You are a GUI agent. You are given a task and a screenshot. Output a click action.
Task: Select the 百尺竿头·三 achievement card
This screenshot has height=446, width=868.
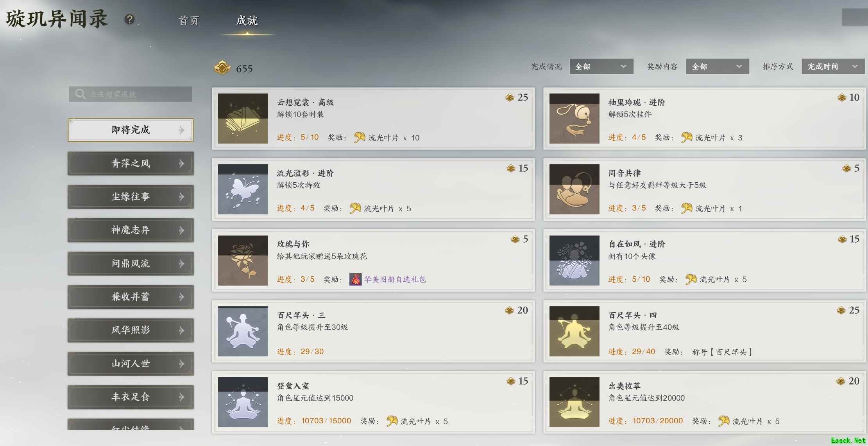pyautogui.click(x=373, y=331)
